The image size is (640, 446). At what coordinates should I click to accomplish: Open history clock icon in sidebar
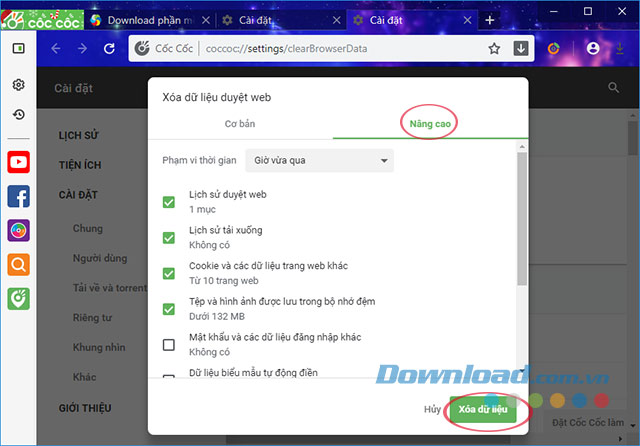(x=18, y=115)
